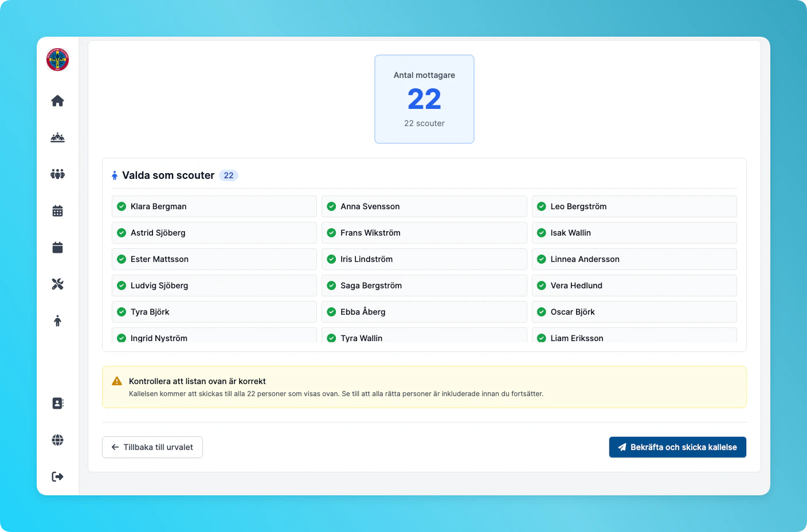Click the Antal mottagare summary card

424,99
